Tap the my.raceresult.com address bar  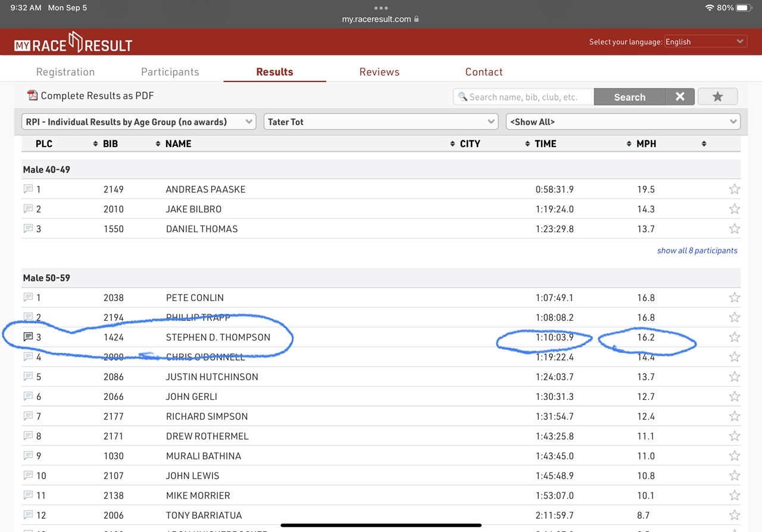tap(381, 19)
